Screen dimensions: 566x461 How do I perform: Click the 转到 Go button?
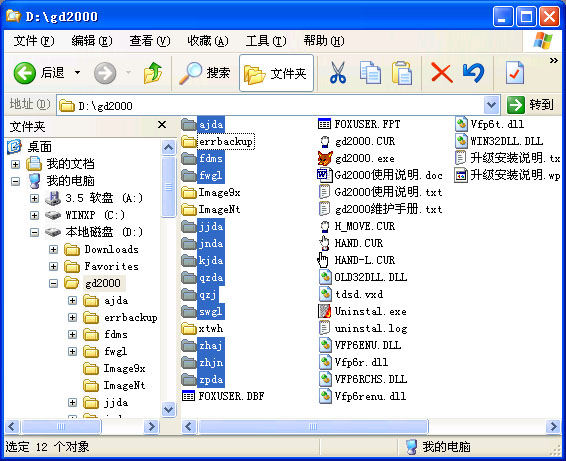530,105
